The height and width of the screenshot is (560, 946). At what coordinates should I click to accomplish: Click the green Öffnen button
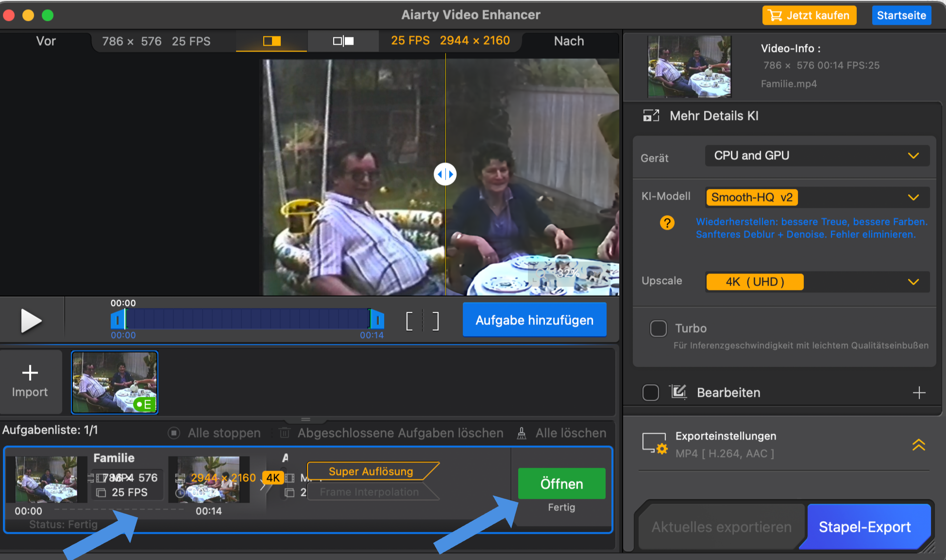[x=561, y=484]
